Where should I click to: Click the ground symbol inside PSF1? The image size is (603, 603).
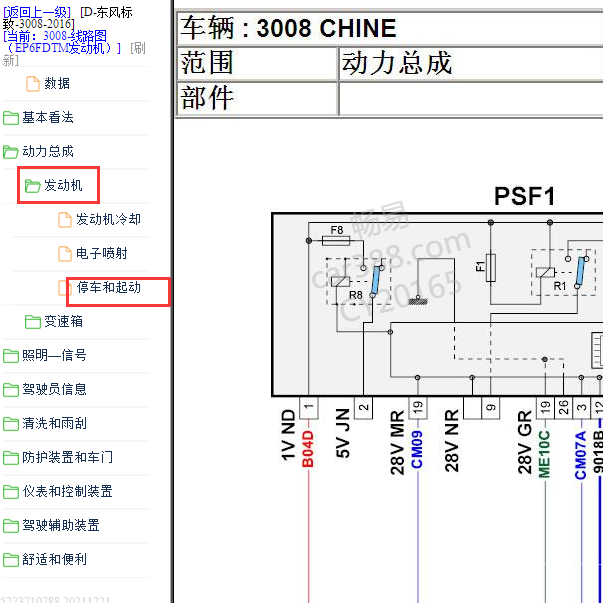[418, 301]
